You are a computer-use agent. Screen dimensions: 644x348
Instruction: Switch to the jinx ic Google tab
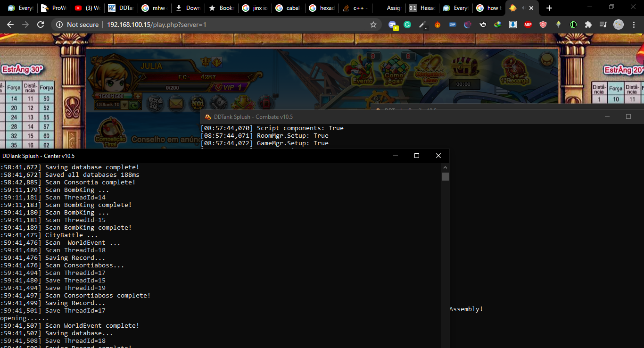(255, 8)
